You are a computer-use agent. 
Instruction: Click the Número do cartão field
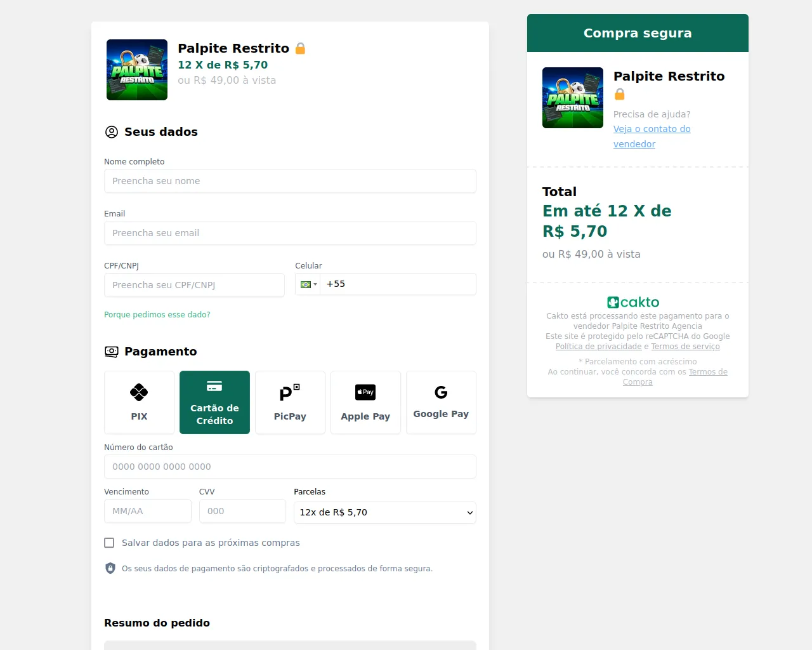coord(290,467)
